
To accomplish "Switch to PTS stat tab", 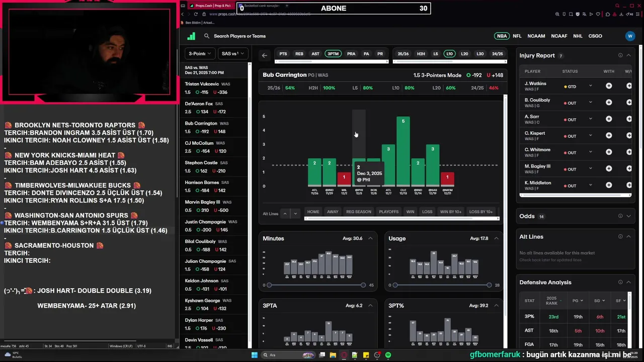I will coord(283,54).
